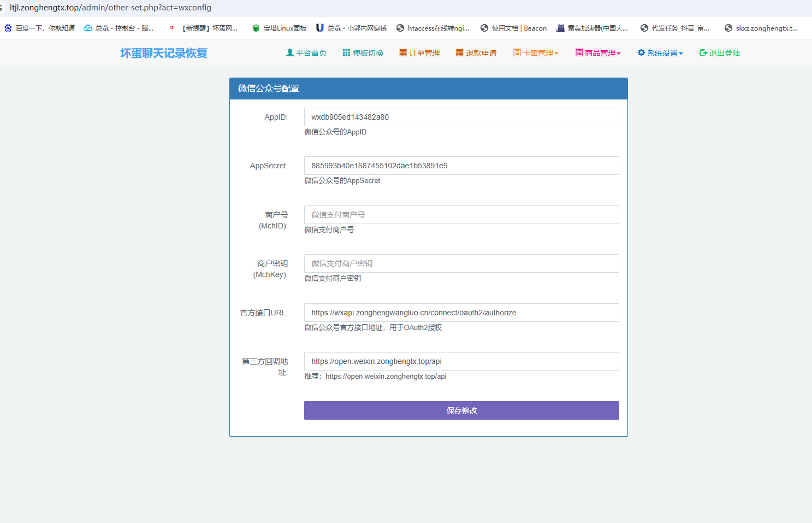Click the 坏蛋聊天记录恢复 site title link

pyautogui.click(x=164, y=53)
